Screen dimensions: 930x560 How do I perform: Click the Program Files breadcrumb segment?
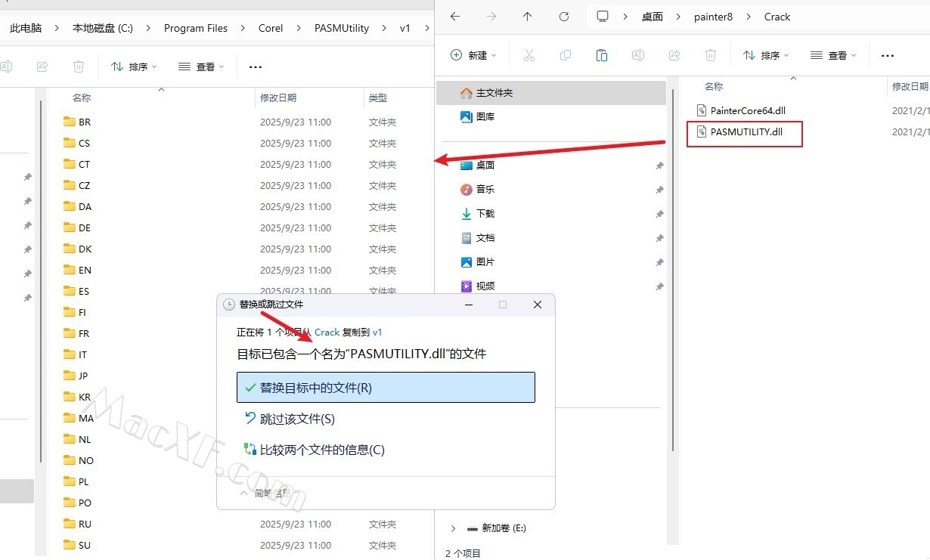[x=196, y=28]
